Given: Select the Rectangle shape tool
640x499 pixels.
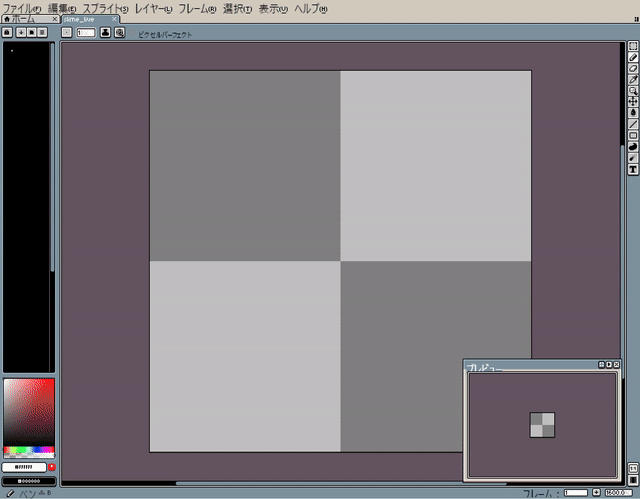Looking at the screenshot, I should (633, 135).
